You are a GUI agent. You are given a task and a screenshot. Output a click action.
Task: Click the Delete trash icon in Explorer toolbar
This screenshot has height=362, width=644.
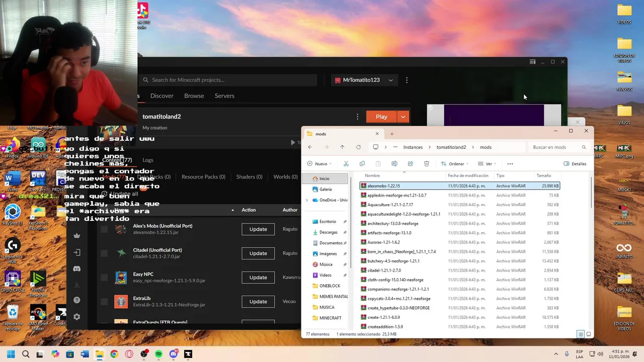click(x=426, y=163)
